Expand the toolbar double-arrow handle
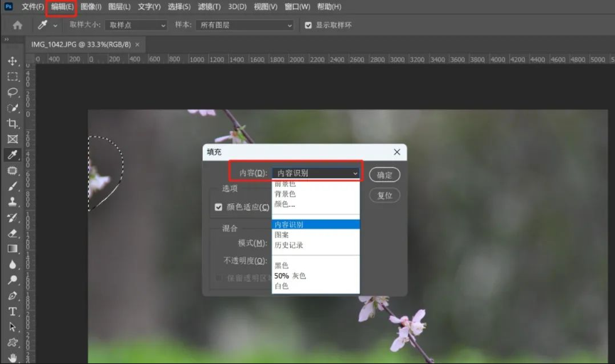The image size is (615, 364). 6,39
